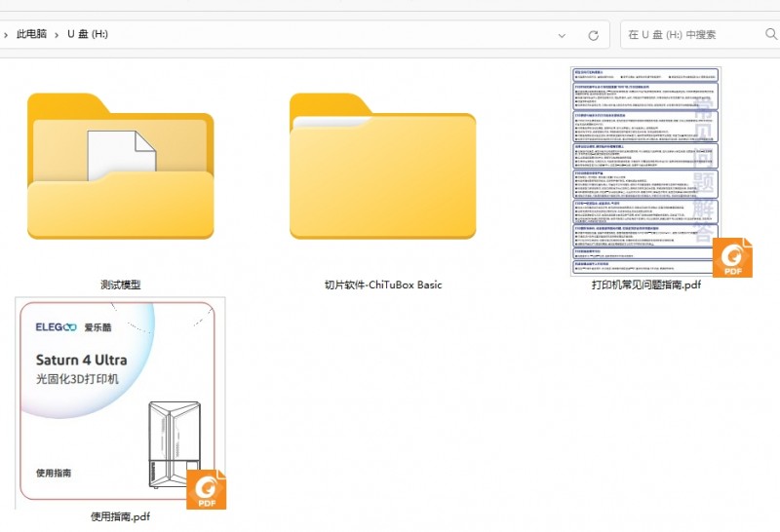Expand the chevron between 此电脑 and U 盘
This screenshot has width=780, height=532.
[x=57, y=35]
